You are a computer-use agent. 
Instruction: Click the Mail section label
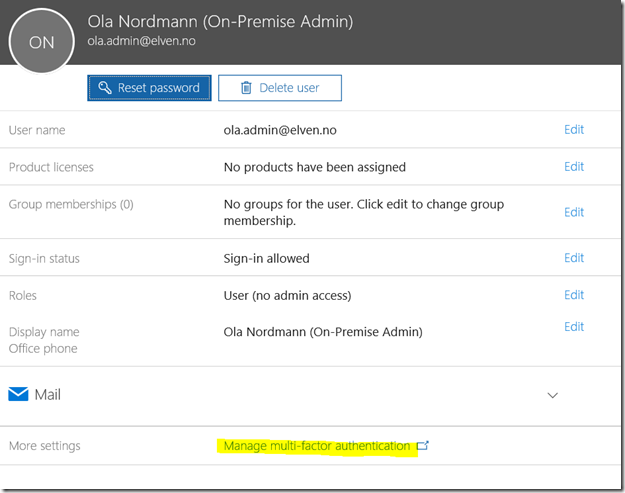47,395
